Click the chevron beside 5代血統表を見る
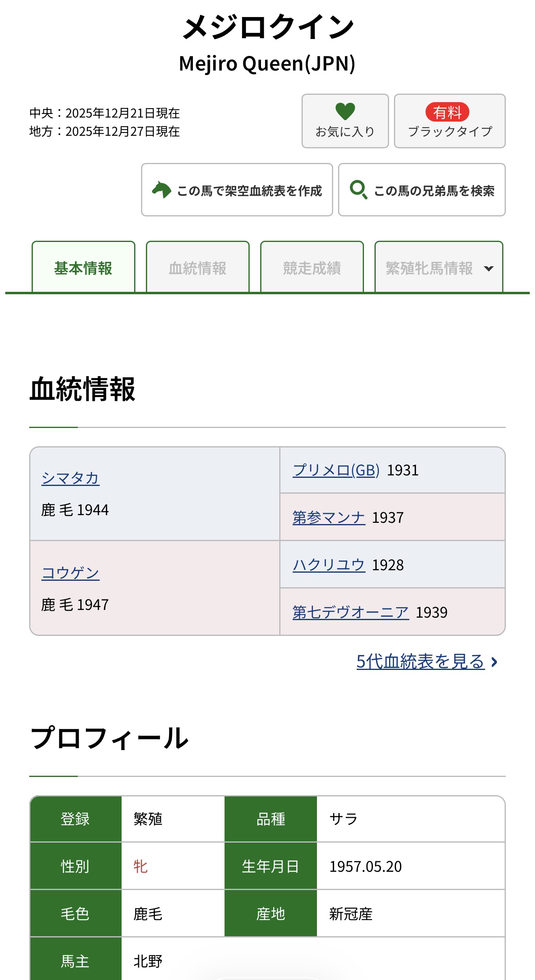This screenshot has height=980, width=535. tap(494, 662)
